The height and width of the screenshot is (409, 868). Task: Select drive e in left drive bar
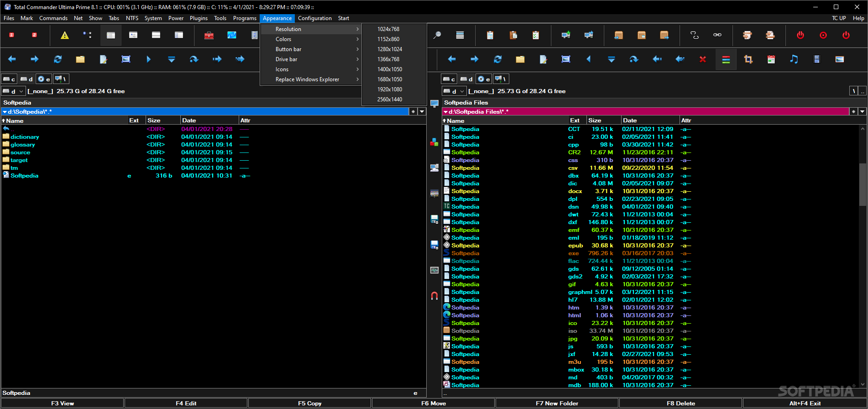click(44, 79)
